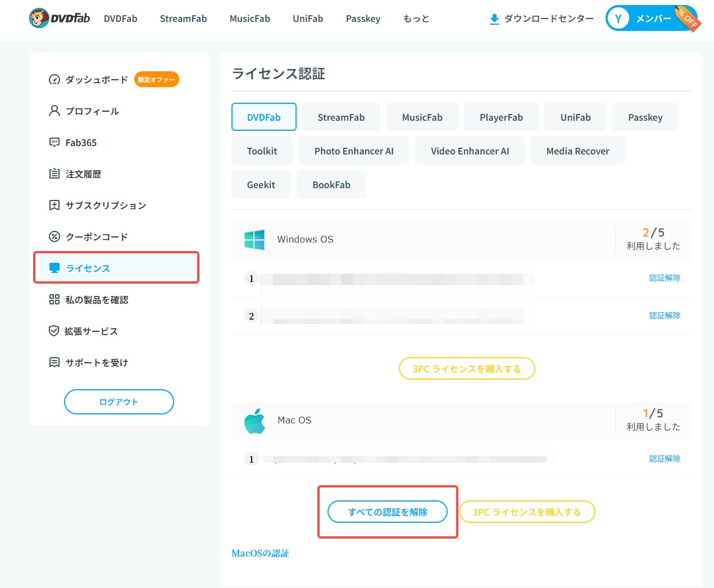Click the Y member avatar icon
Screen dimensions: 714x588
[618, 19]
